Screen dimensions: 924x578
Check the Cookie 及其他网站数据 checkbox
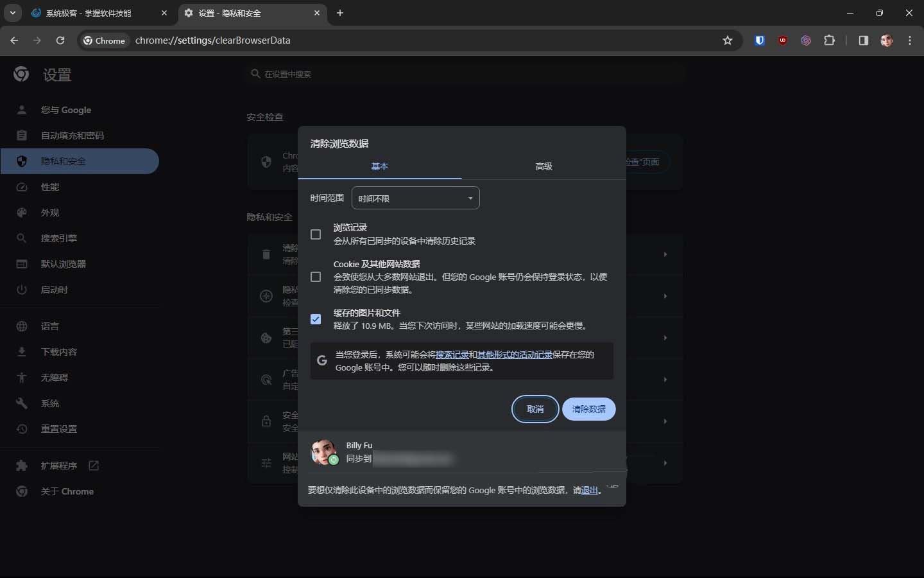click(316, 277)
